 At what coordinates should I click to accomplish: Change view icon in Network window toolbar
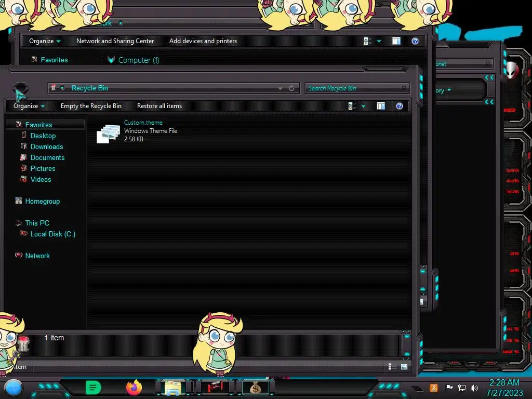coord(367,41)
